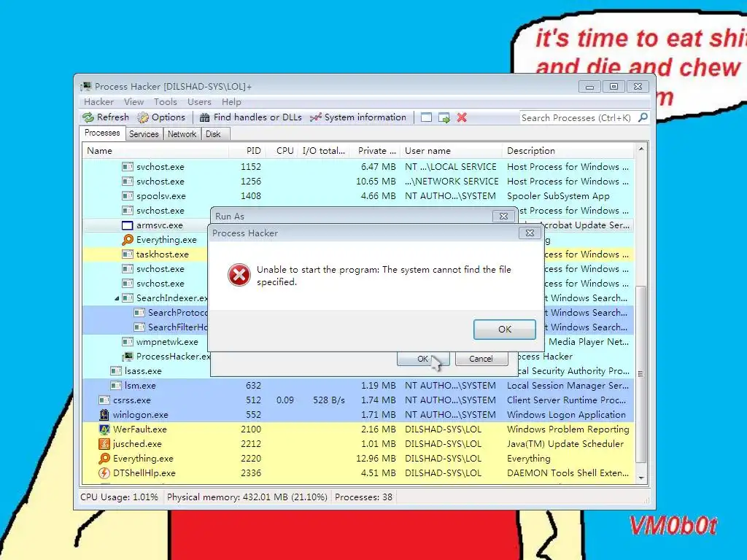
Task: Open System information from toolbar
Action: [x=357, y=117]
